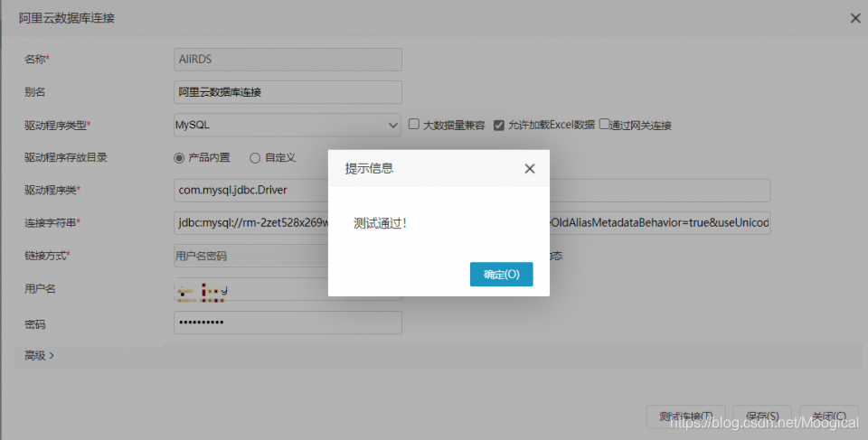The width and height of the screenshot is (868, 440).
Task: Click the 驱动程序存放目录 label
Action: [66, 158]
